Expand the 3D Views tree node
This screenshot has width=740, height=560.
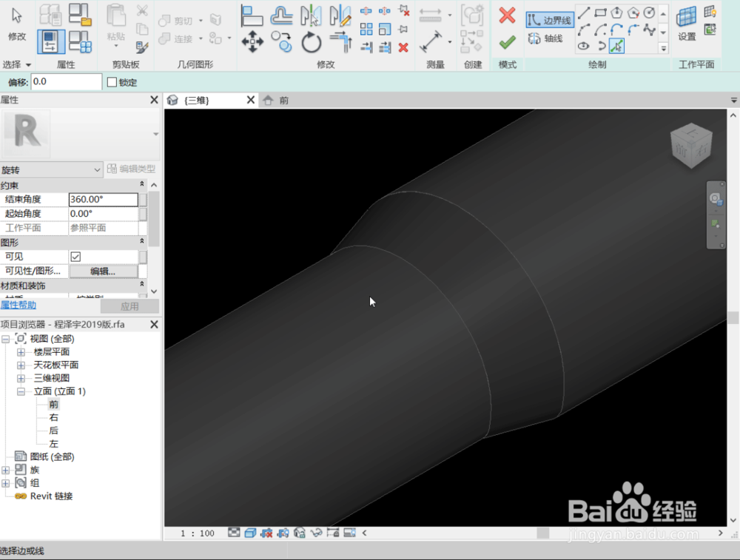pos(21,378)
